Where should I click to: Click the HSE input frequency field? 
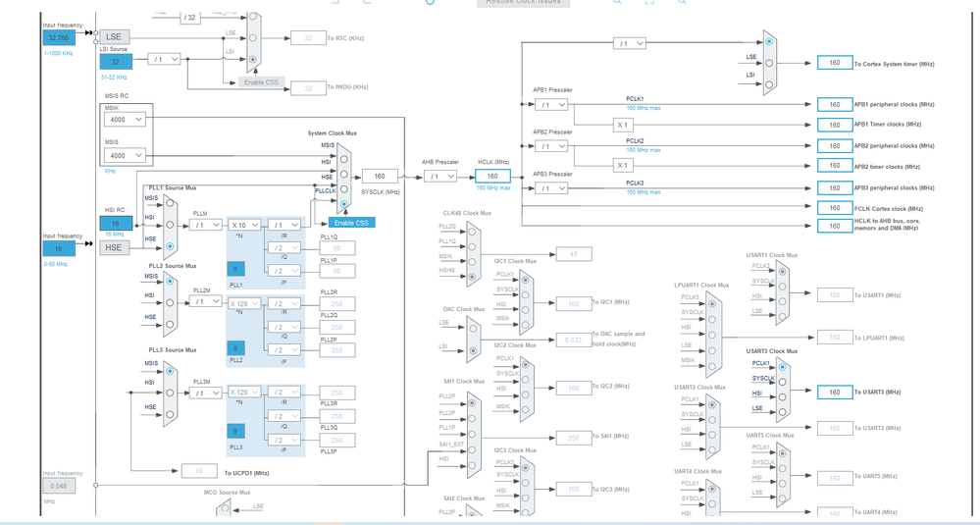click(x=59, y=248)
